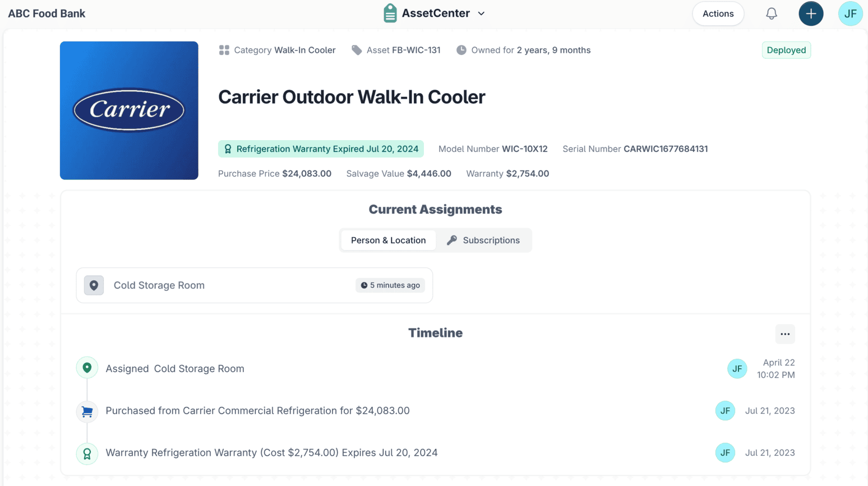Image resolution: width=868 pixels, height=486 pixels.
Task: Click the Category grid icon
Action: (224, 50)
